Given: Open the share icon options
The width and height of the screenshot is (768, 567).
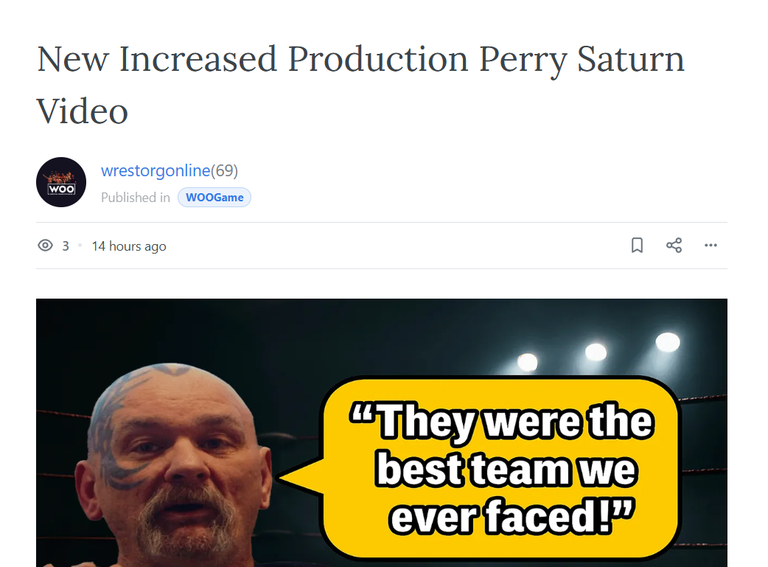Looking at the screenshot, I should point(674,245).
